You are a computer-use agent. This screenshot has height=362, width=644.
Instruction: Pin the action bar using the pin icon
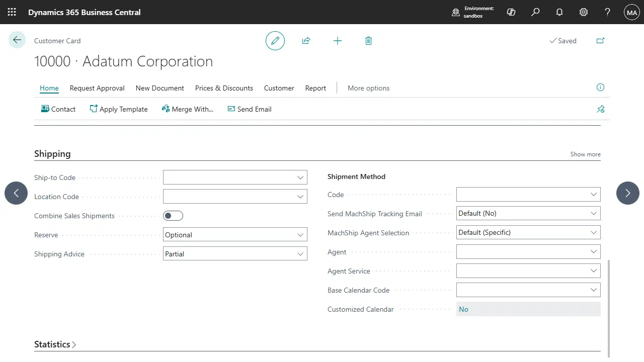click(x=600, y=109)
